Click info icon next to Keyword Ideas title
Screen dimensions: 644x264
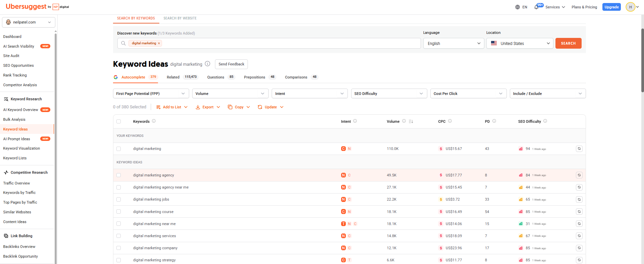(x=208, y=64)
